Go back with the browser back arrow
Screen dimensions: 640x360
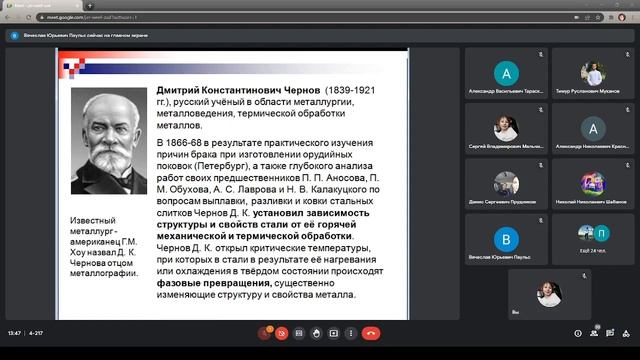(7, 18)
